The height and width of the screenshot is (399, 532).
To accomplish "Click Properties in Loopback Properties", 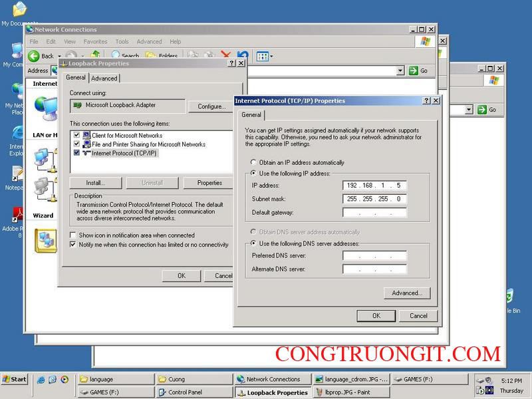I will [x=209, y=182].
